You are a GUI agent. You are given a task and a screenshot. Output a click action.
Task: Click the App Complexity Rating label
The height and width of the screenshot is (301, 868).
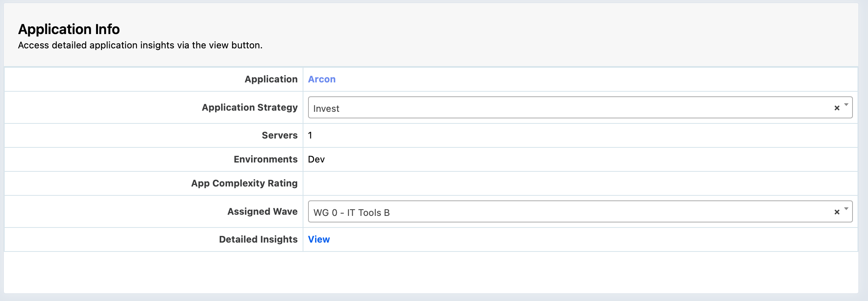click(244, 183)
